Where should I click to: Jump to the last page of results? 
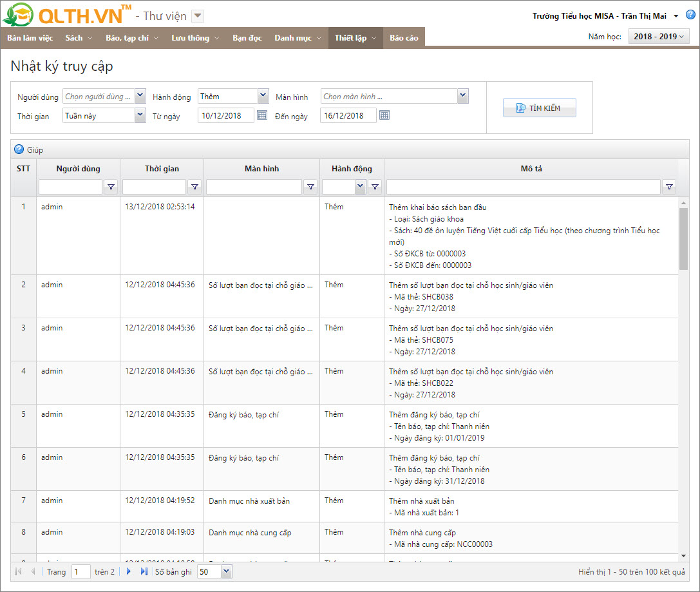pyautogui.click(x=144, y=571)
